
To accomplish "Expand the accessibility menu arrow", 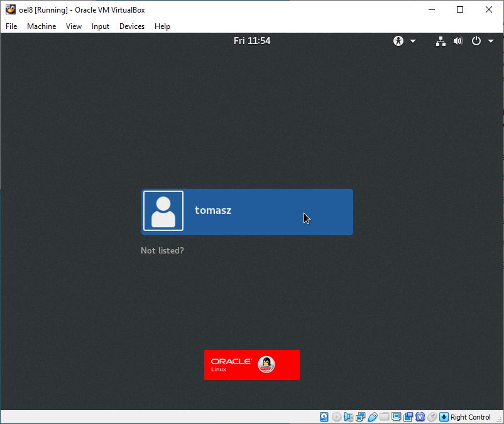I will tap(413, 41).
